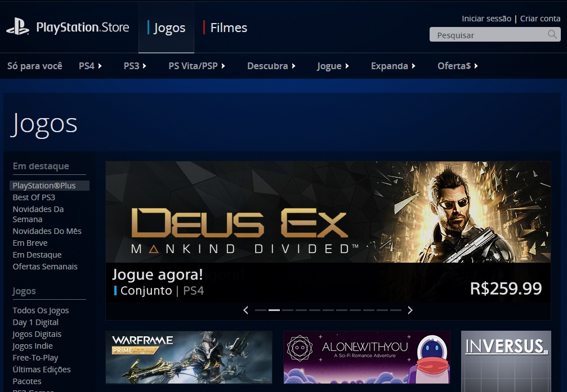The width and height of the screenshot is (567, 392).
Task: Click Iniciar sessão link
Action: pyautogui.click(x=486, y=19)
